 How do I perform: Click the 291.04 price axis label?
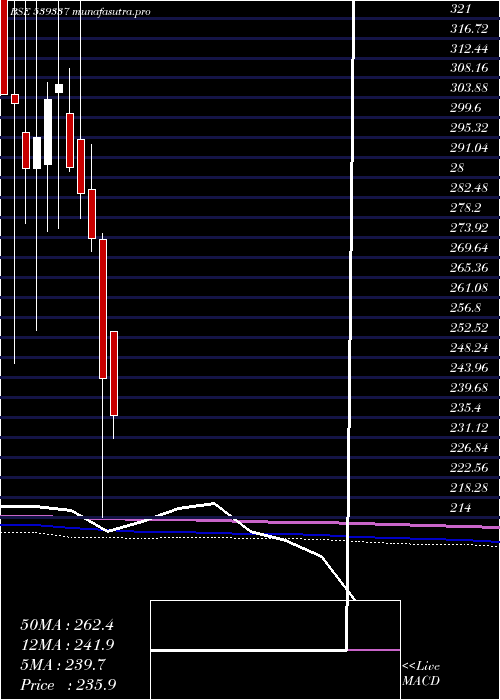coord(469,148)
